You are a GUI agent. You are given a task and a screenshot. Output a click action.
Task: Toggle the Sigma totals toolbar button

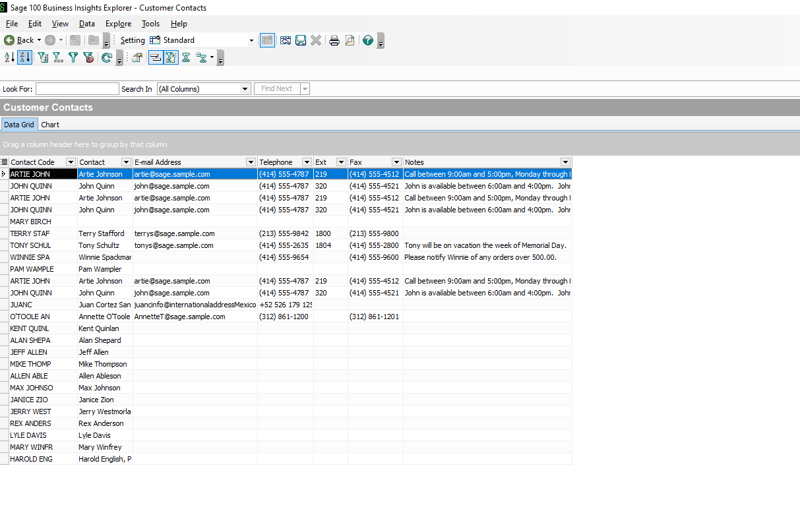186,58
